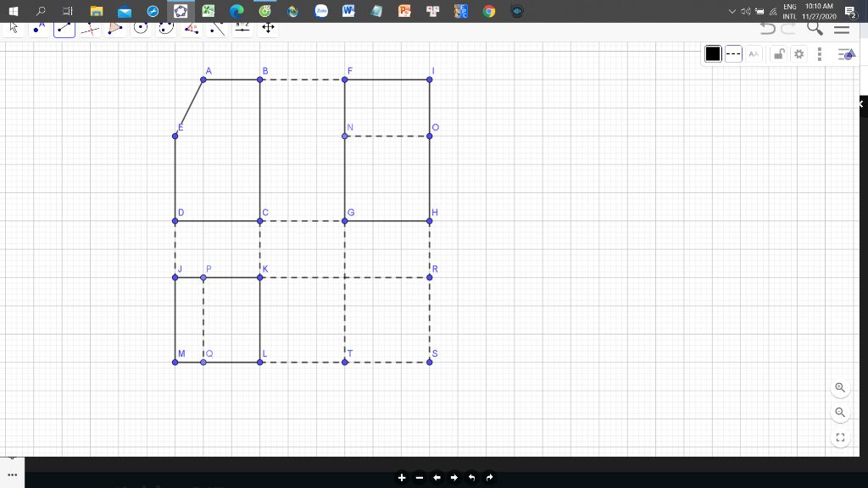The image size is (868, 488).
Task: Click the bottom bar redo curved arrow
Action: (x=489, y=478)
